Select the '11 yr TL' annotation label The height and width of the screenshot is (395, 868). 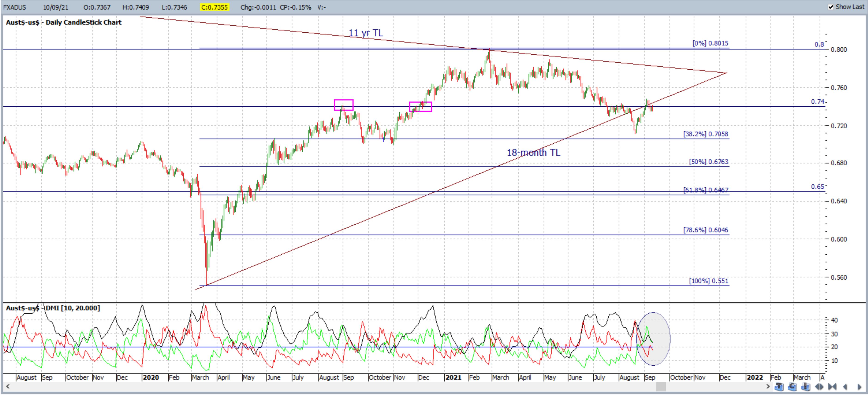tap(366, 33)
